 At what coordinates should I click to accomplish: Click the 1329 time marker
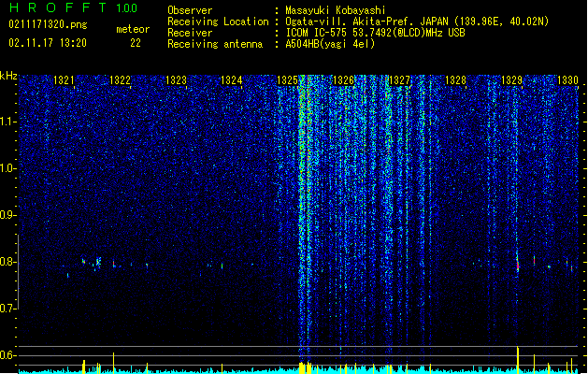click(511, 80)
